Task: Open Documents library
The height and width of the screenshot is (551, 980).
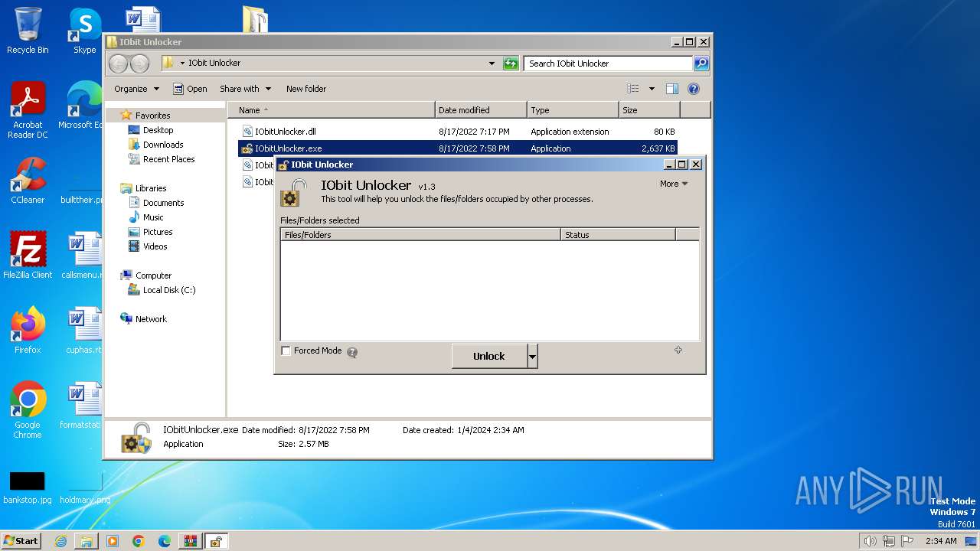Action: pyautogui.click(x=163, y=203)
